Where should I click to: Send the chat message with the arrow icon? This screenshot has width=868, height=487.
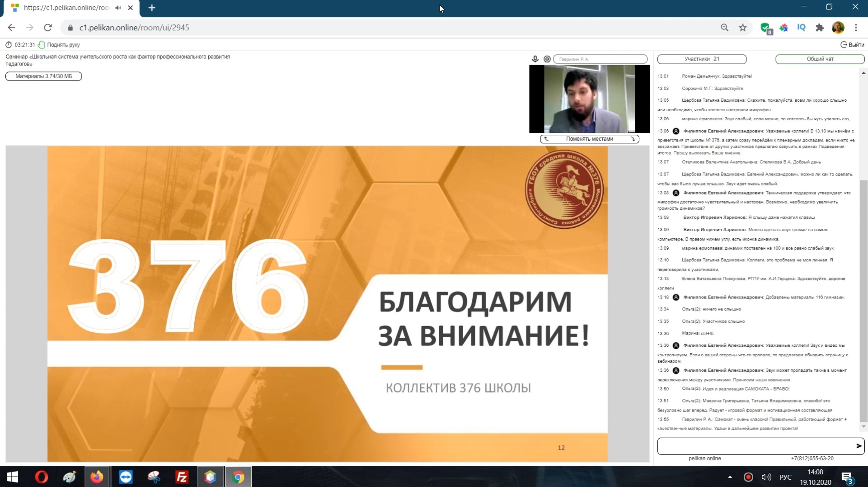tap(859, 446)
